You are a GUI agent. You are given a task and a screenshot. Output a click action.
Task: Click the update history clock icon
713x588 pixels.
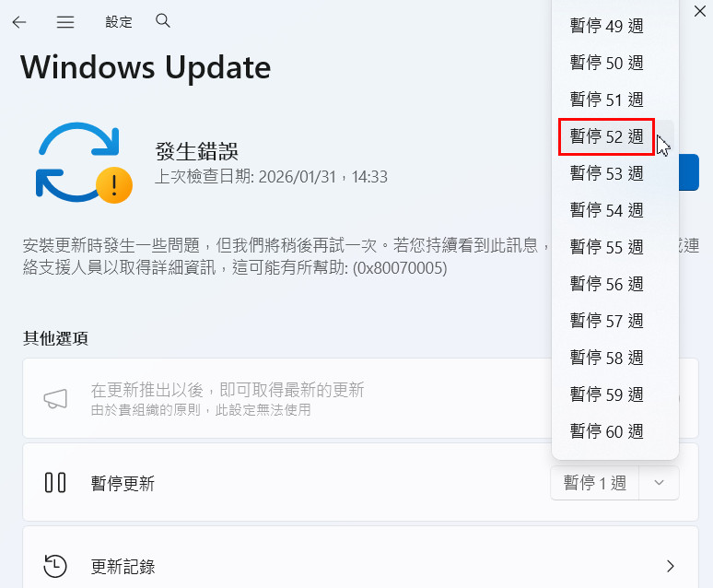(x=55, y=566)
